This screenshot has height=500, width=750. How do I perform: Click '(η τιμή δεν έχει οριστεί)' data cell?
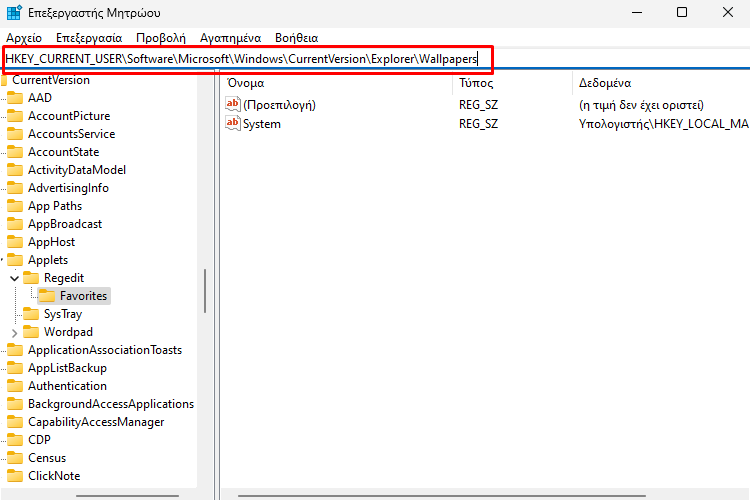tap(641, 105)
